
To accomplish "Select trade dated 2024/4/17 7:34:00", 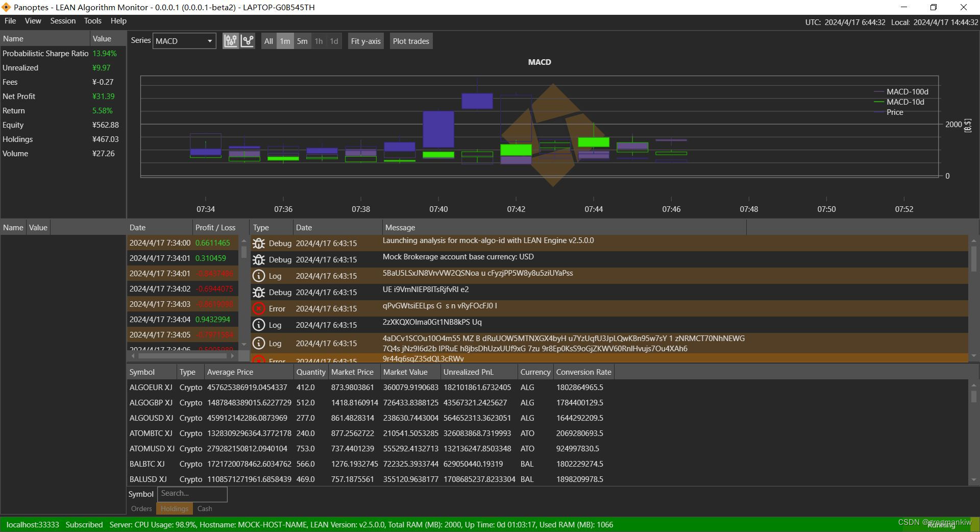I will coord(183,243).
